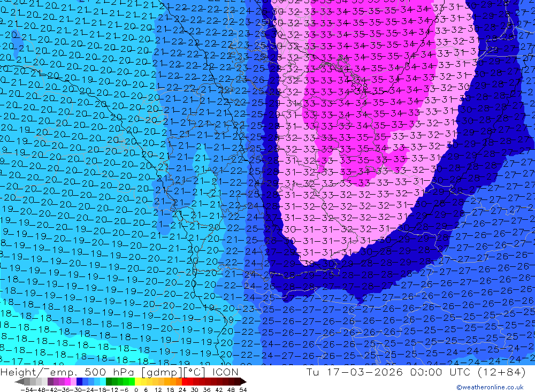Click the 'Height/Temp.' title text
535x392 pixels.
pos(38,372)
